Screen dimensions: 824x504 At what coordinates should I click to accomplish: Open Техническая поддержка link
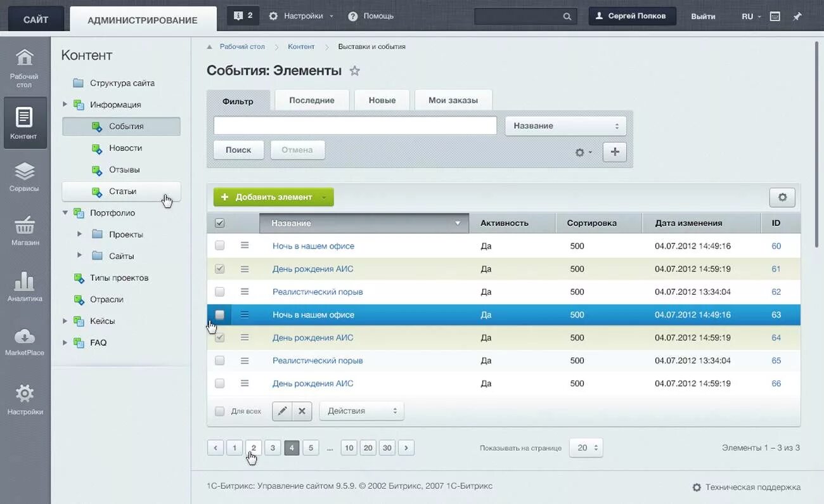tap(747, 487)
